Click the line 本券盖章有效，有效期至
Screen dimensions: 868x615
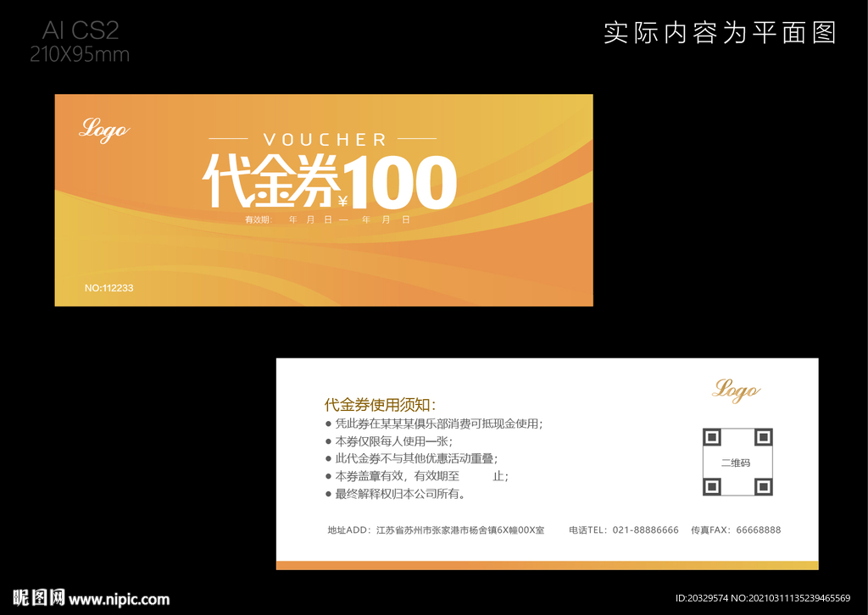pos(417,476)
